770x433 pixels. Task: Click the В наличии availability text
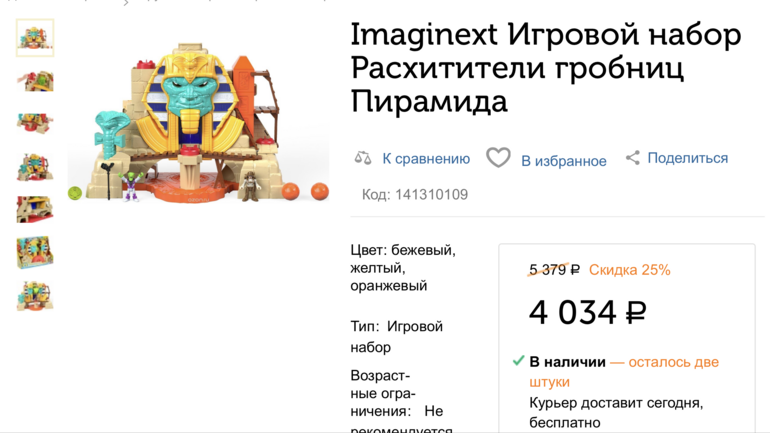567,362
